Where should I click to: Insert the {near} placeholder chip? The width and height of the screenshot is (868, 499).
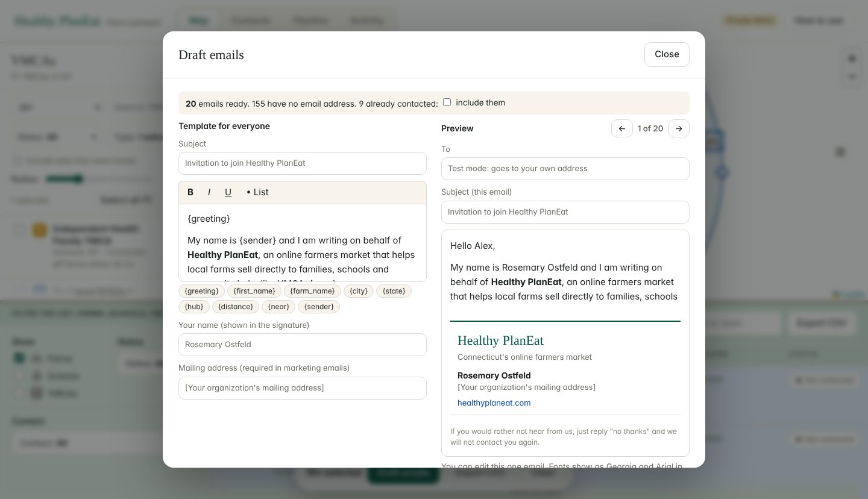(x=278, y=307)
